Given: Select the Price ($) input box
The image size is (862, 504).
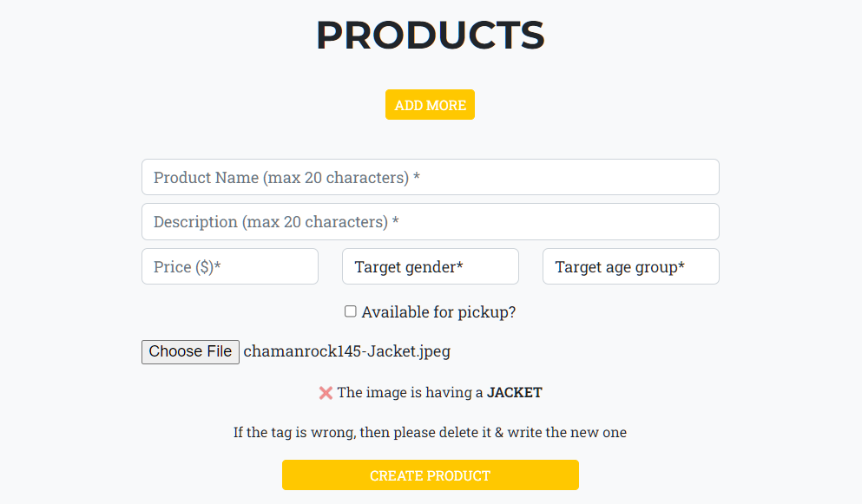Looking at the screenshot, I should [229, 267].
